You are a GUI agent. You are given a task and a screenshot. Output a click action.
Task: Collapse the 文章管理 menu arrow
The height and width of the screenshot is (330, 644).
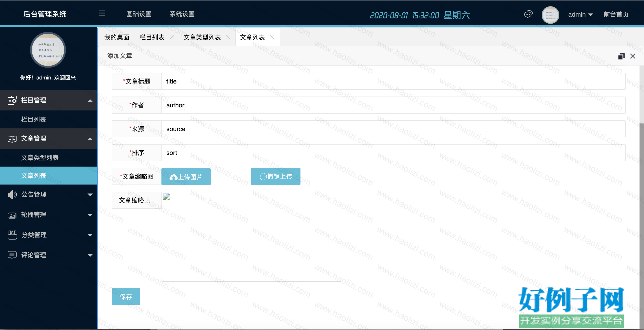click(90, 139)
